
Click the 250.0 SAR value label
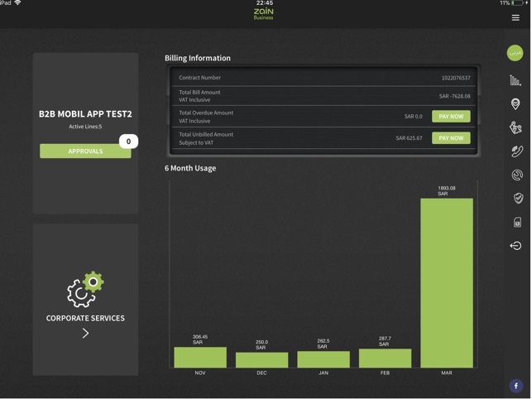(x=261, y=345)
